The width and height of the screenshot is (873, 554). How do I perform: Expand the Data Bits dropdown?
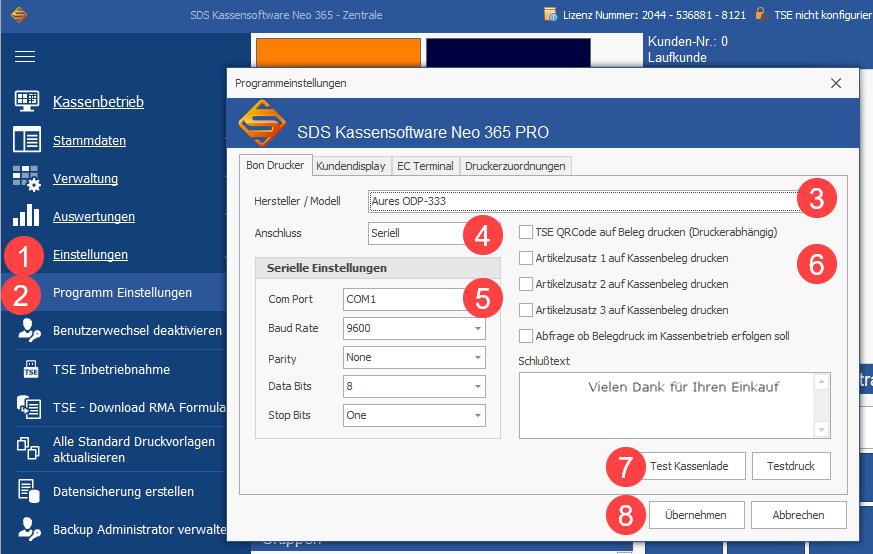click(478, 386)
